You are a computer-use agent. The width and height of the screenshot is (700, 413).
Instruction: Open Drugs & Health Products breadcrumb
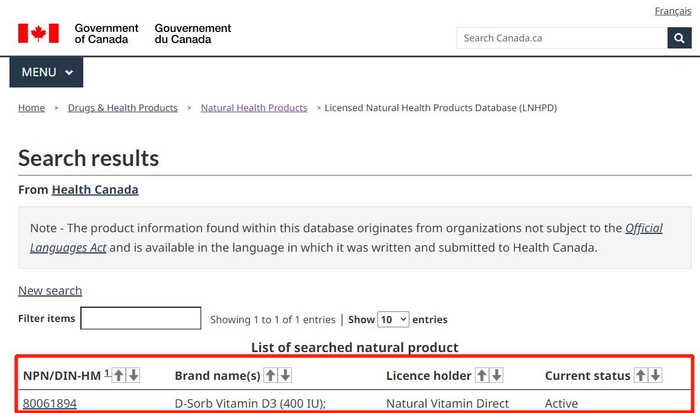tap(122, 108)
